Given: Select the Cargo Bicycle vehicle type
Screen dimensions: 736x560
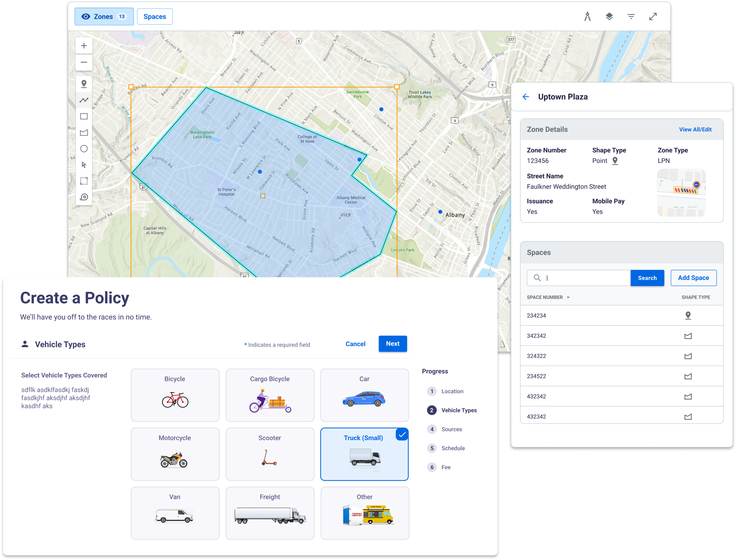Looking at the screenshot, I should point(270,395).
